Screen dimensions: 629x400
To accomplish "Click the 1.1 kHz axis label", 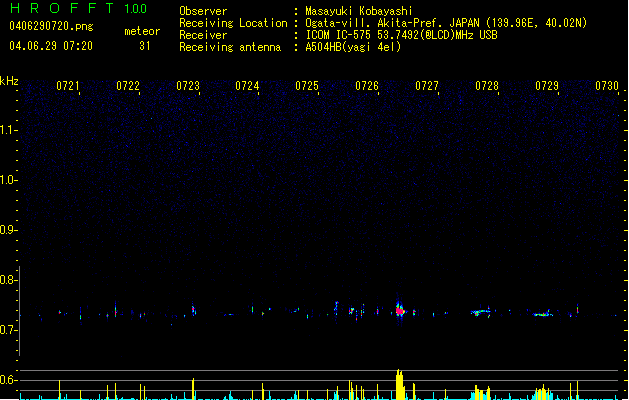I will pyautogui.click(x=8, y=130).
